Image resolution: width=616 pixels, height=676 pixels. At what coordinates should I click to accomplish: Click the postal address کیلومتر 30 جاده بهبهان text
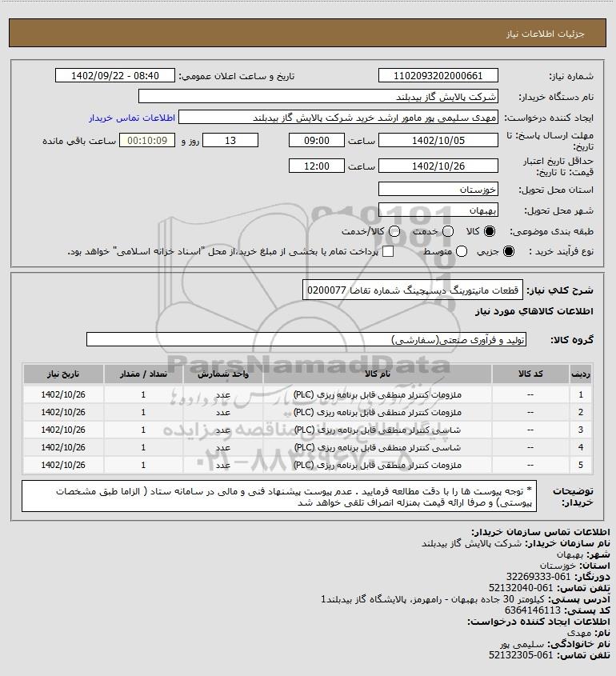click(432, 599)
